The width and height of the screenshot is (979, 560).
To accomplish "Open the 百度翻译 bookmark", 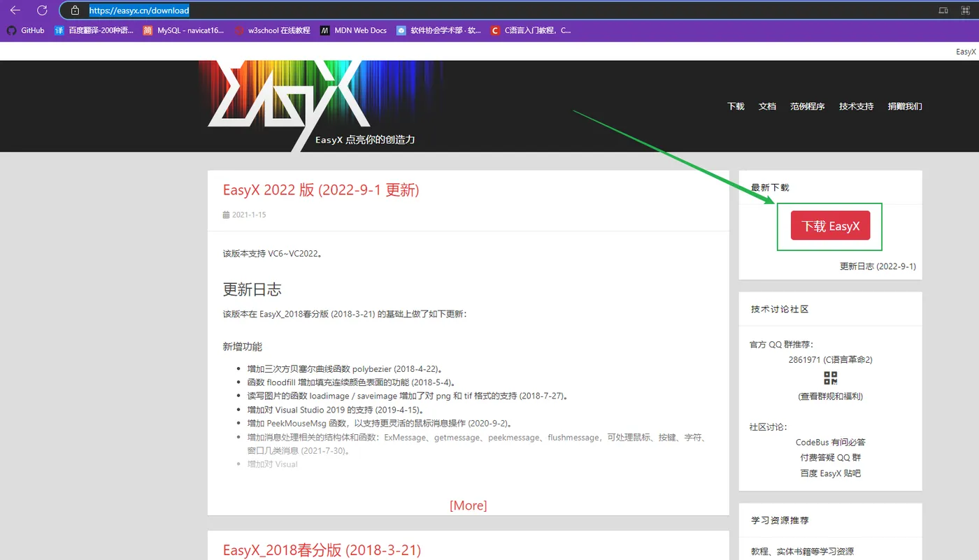I will (94, 30).
